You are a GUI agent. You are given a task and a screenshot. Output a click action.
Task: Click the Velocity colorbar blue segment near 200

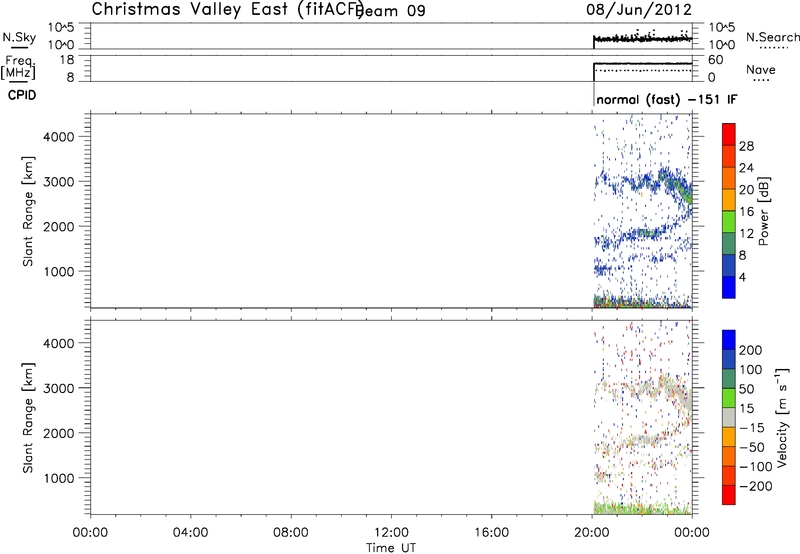click(x=729, y=340)
